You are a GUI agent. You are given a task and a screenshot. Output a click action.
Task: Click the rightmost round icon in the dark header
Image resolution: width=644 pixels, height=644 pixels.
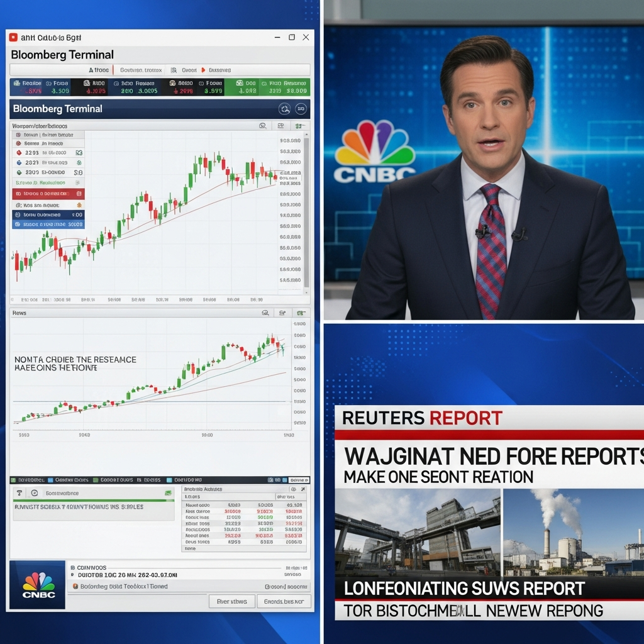click(x=301, y=109)
